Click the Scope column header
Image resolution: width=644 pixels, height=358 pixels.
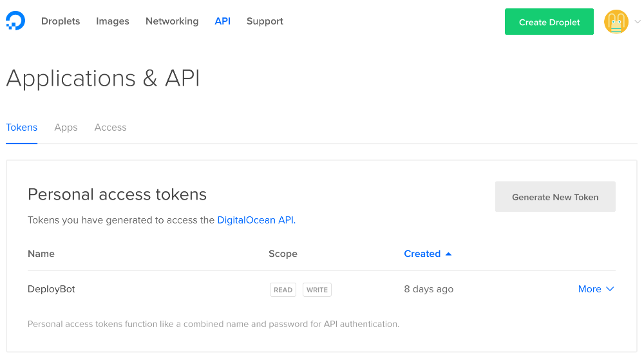click(283, 254)
